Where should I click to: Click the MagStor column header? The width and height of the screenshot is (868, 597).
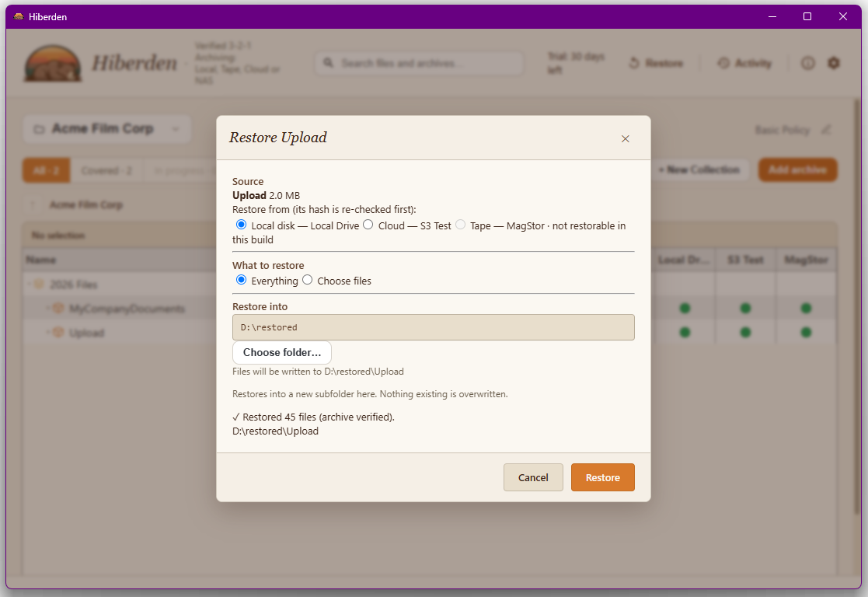[x=807, y=260]
